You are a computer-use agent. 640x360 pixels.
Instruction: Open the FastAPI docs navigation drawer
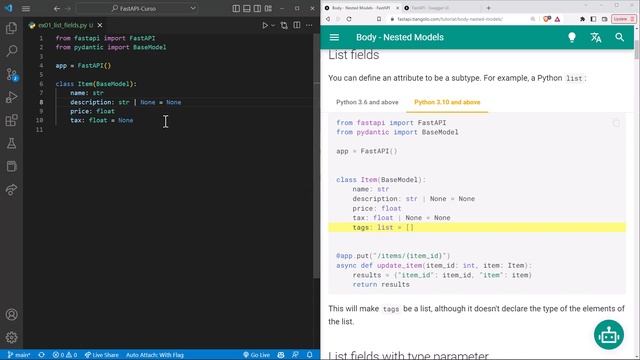click(334, 38)
